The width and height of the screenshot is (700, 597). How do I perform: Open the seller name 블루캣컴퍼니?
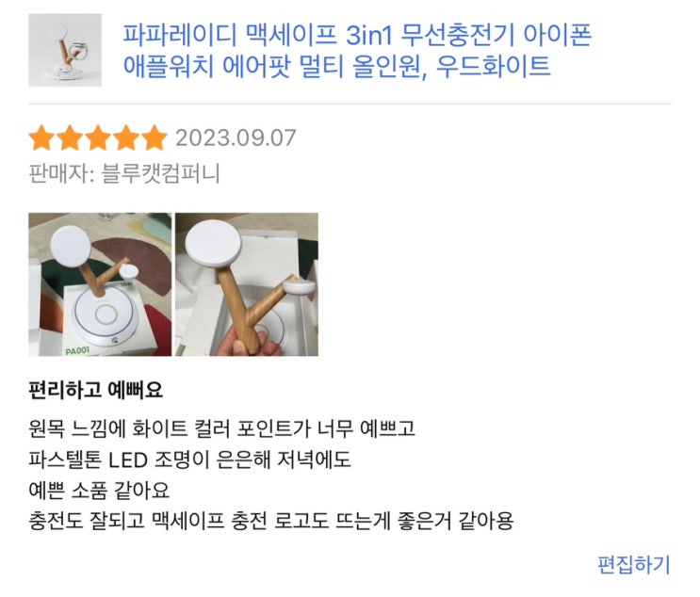pos(161,173)
